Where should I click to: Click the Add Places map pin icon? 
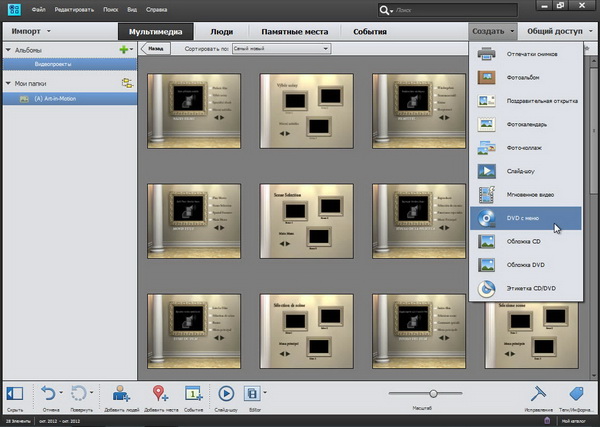[160, 393]
